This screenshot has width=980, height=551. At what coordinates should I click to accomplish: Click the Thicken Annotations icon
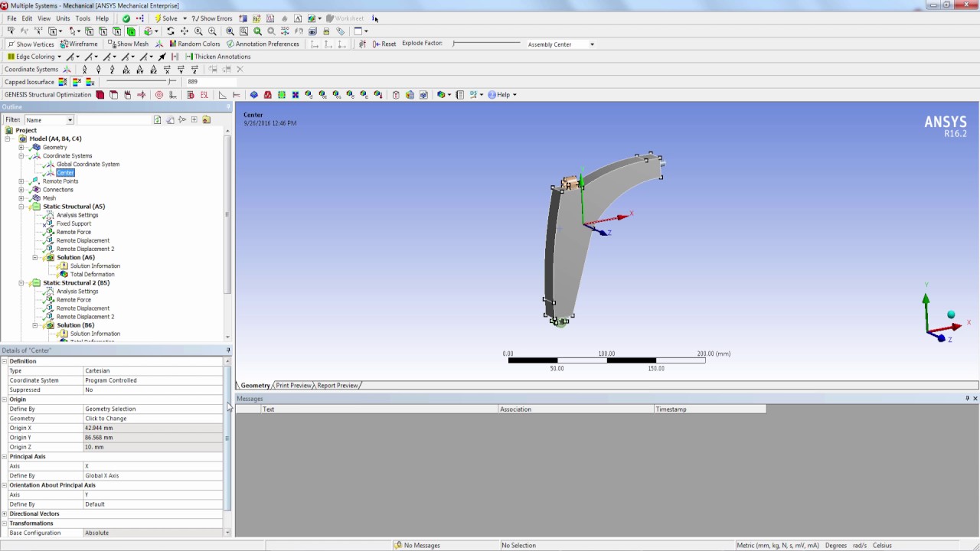coord(188,57)
